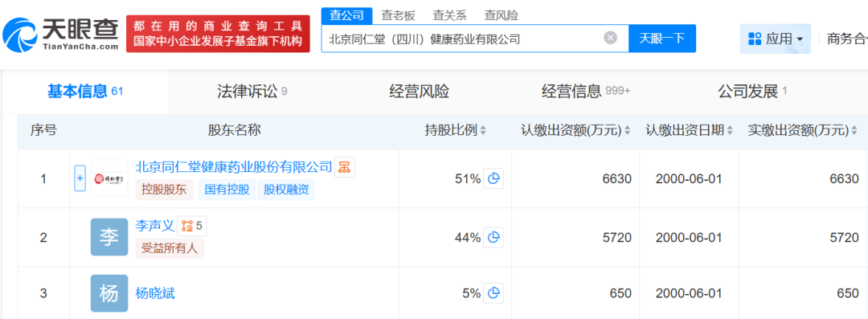Click the 天眼一下 search button

tap(662, 39)
